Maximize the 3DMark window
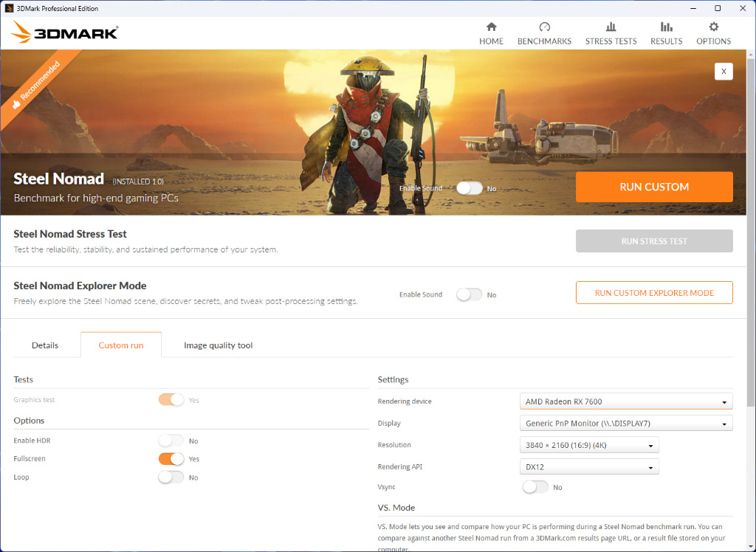756x552 pixels. click(718, 8)
